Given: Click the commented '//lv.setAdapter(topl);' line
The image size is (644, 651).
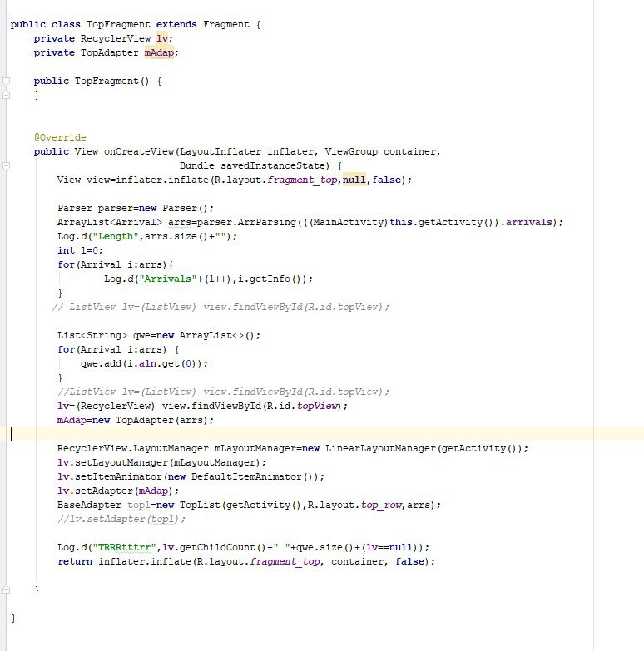Looking at the screenshot, I should [121, 519].
